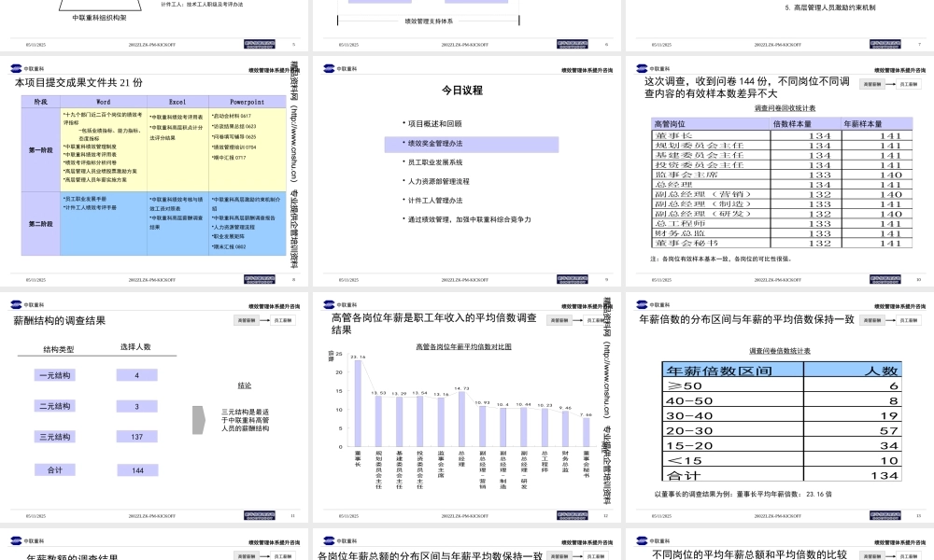Select the slide titled 薪酬结构的调查结果
Viewport: 934px width, 560px height.
[154, 407]
